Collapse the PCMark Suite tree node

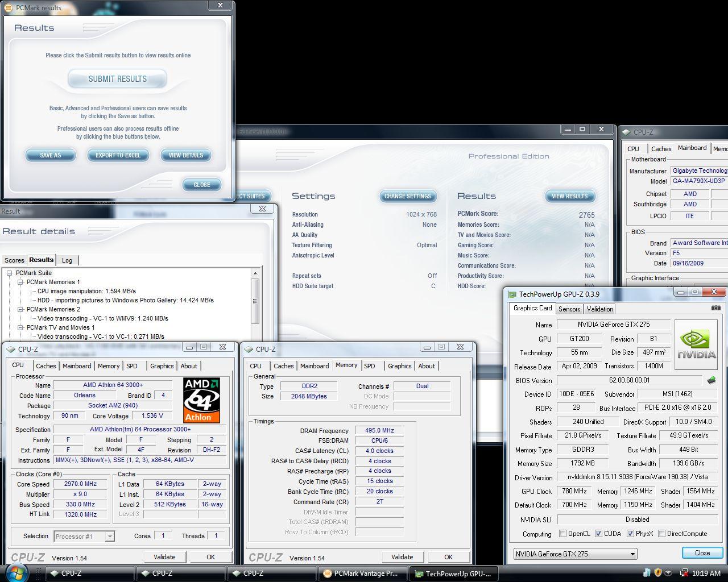point(10,273)
